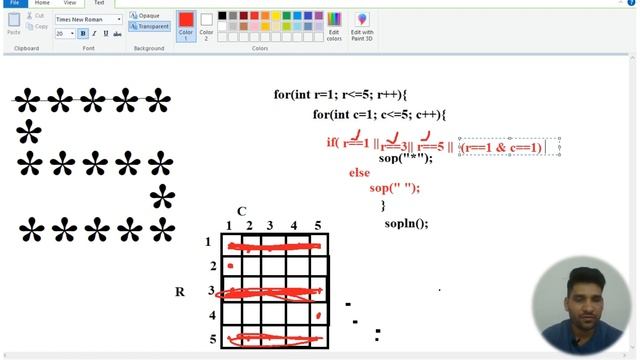Pick the red palette swatch

254,16
